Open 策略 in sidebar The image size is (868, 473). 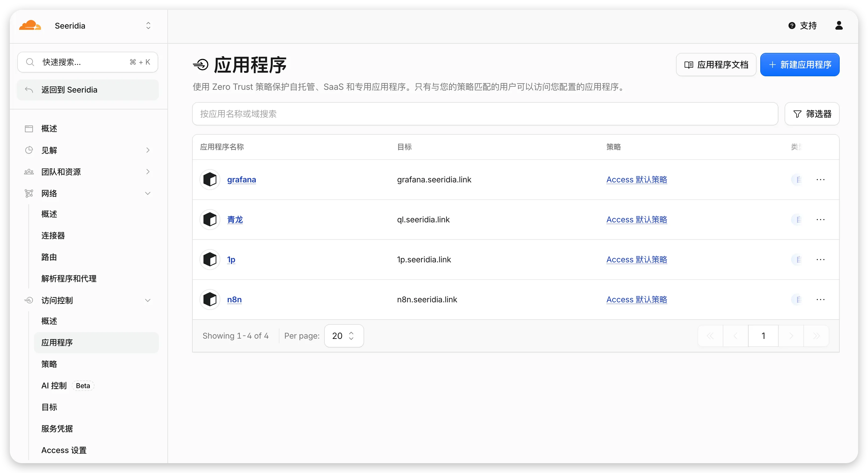point(49,364)
